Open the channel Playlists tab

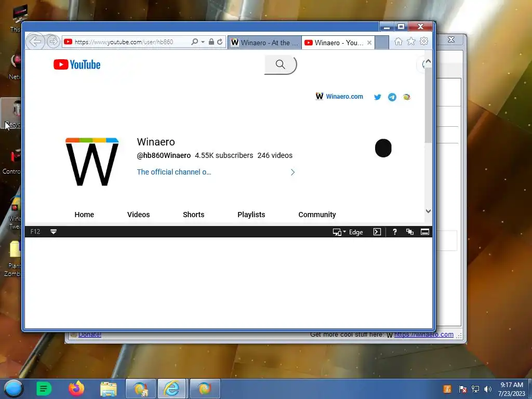(251, 215)
